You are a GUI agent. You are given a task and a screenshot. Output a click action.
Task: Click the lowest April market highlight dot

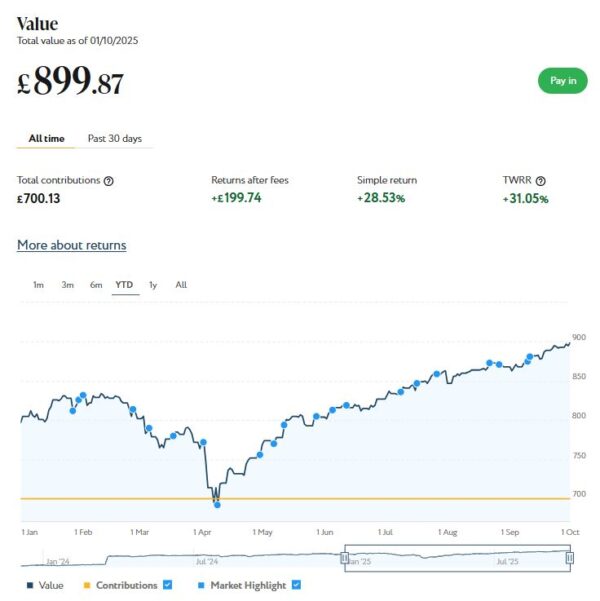coord(217,505)
